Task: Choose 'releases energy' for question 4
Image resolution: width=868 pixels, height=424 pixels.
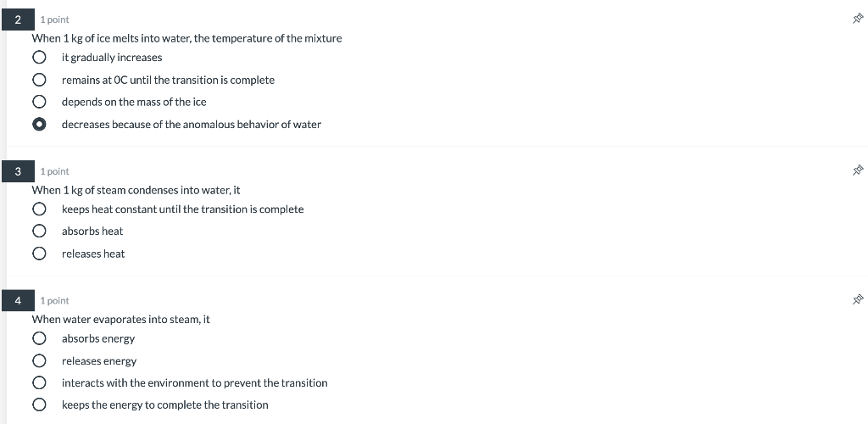Action: tap(39, 361)
